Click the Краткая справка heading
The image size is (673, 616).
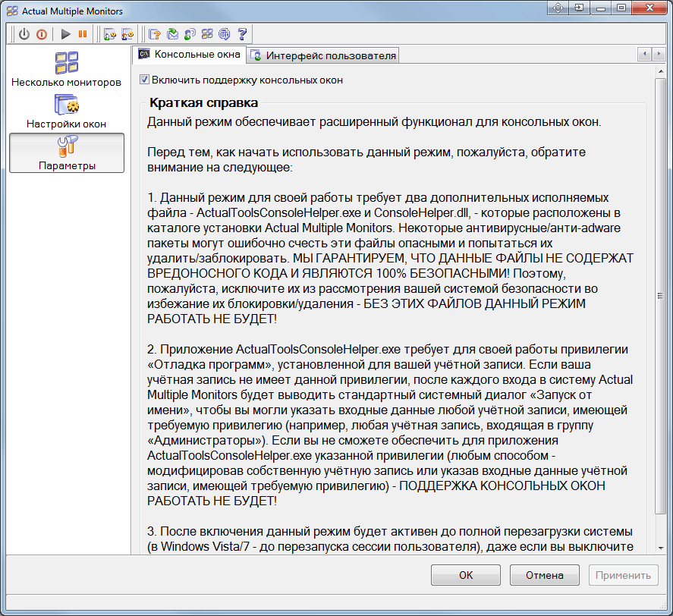204,102
